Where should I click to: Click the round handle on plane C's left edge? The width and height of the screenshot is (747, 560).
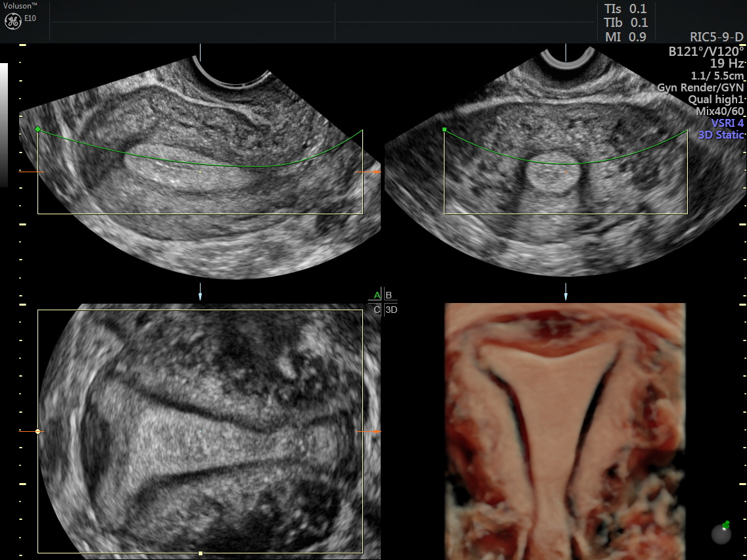pyautogui.click(x=37, y=432)
